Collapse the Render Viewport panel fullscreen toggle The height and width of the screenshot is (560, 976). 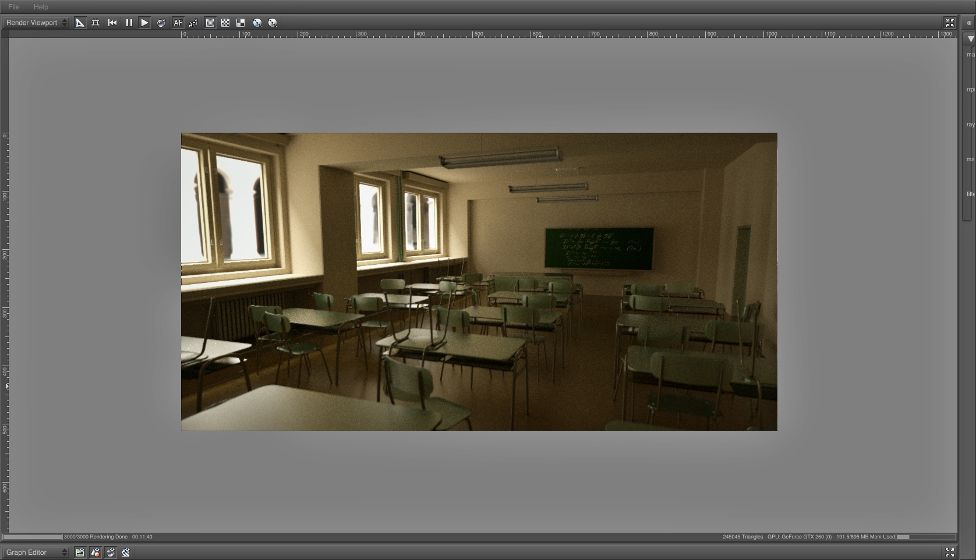pos(950,23)
